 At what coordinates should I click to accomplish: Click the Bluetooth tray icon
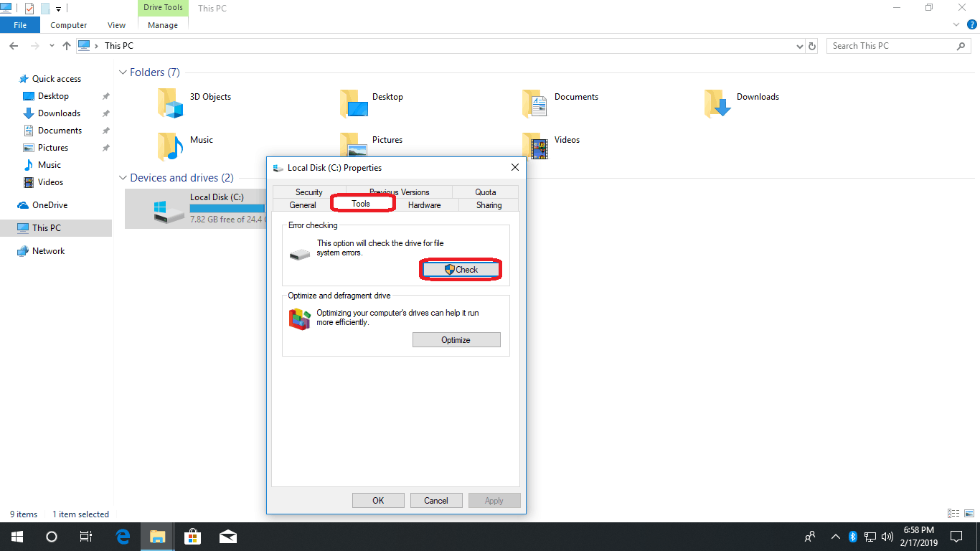853,537
